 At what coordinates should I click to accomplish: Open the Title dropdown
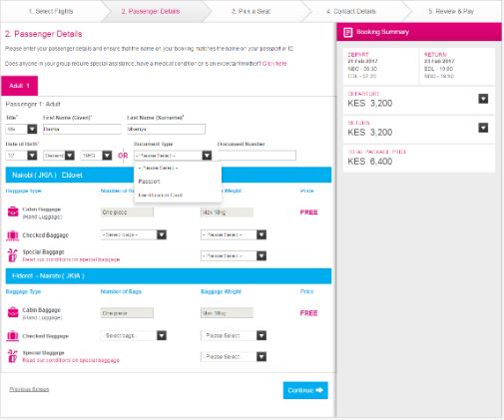(21, 129)
